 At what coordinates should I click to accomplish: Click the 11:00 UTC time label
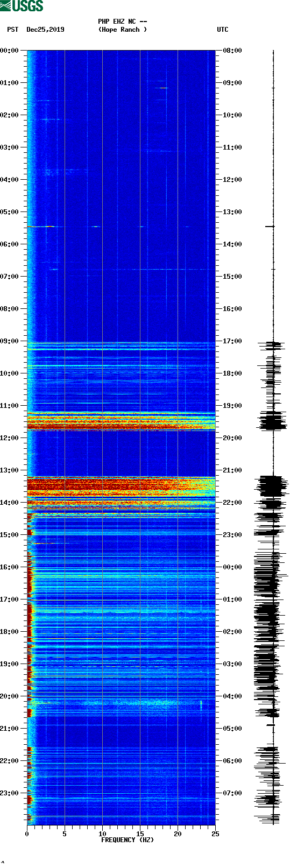pyautogui.click(x=232, y=147)
